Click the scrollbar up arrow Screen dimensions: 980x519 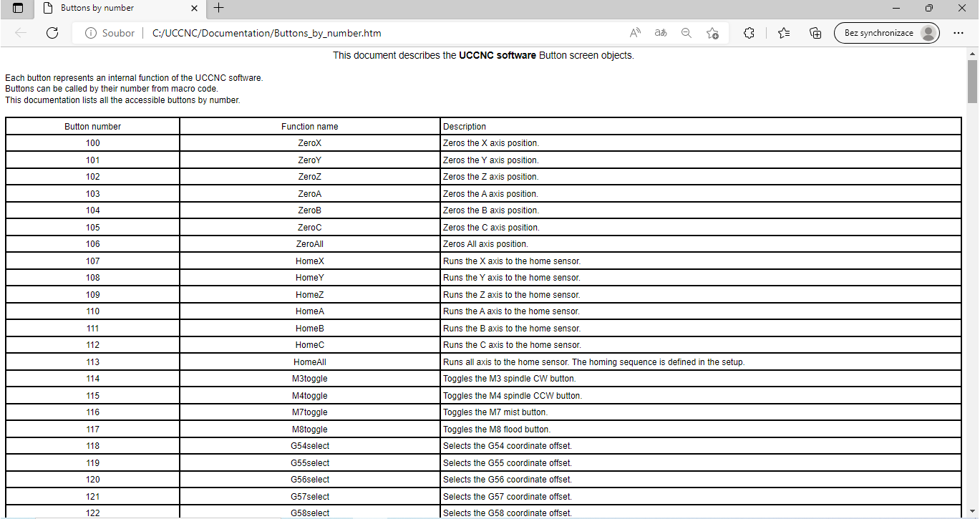(x=973, y=53)
